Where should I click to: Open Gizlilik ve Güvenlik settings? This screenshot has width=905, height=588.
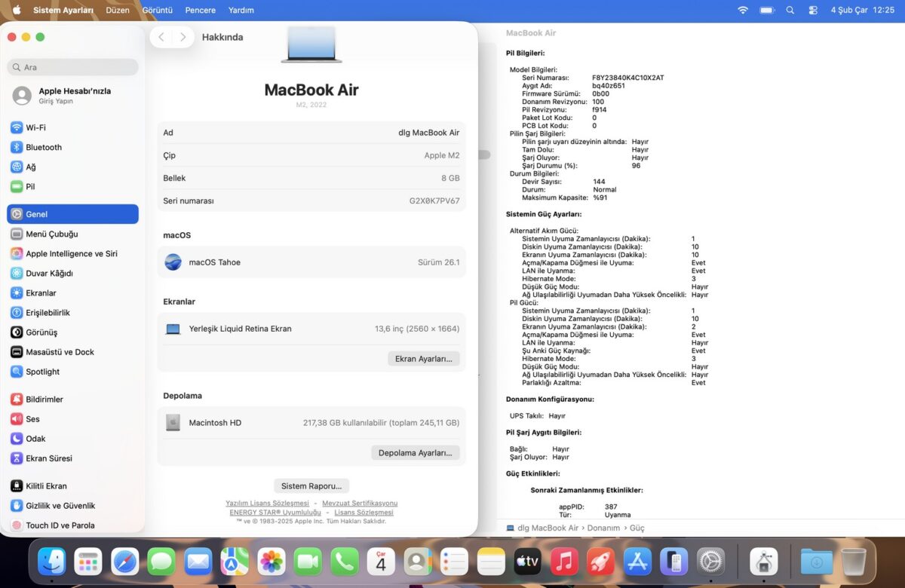(x=72, y=505)
